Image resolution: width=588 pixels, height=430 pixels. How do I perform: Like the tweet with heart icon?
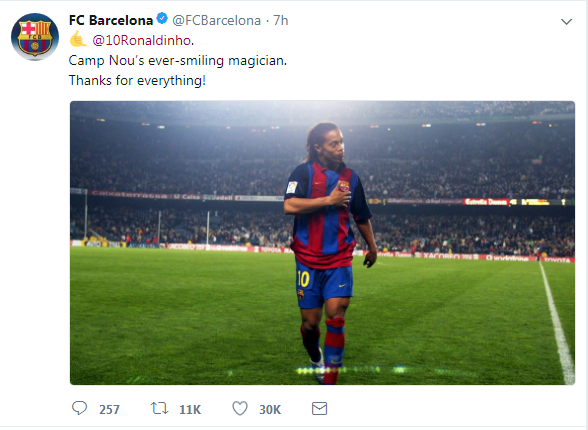[x=240, y=408]
